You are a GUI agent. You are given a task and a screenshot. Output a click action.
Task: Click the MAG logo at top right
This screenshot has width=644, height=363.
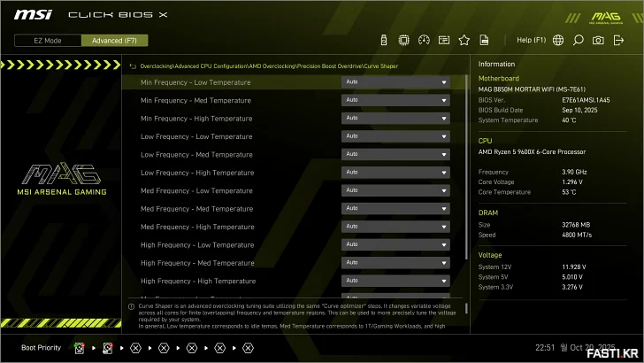click(x=606, y=18)
